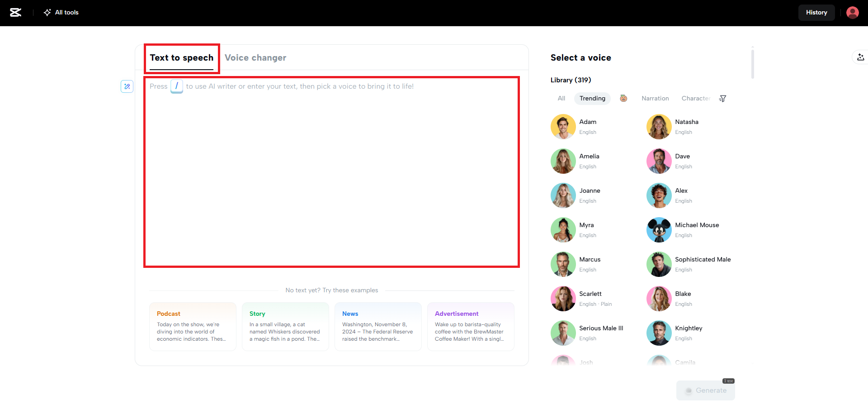Click inside the text input area
The height and width of the screenshot is (414, 868).
point(332,172)
